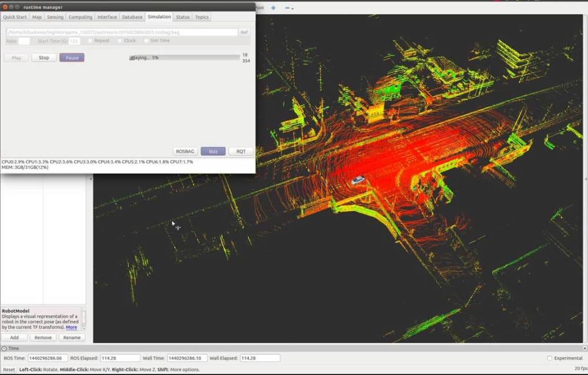Open RQT from the Simulation panel

click(240, 151)
